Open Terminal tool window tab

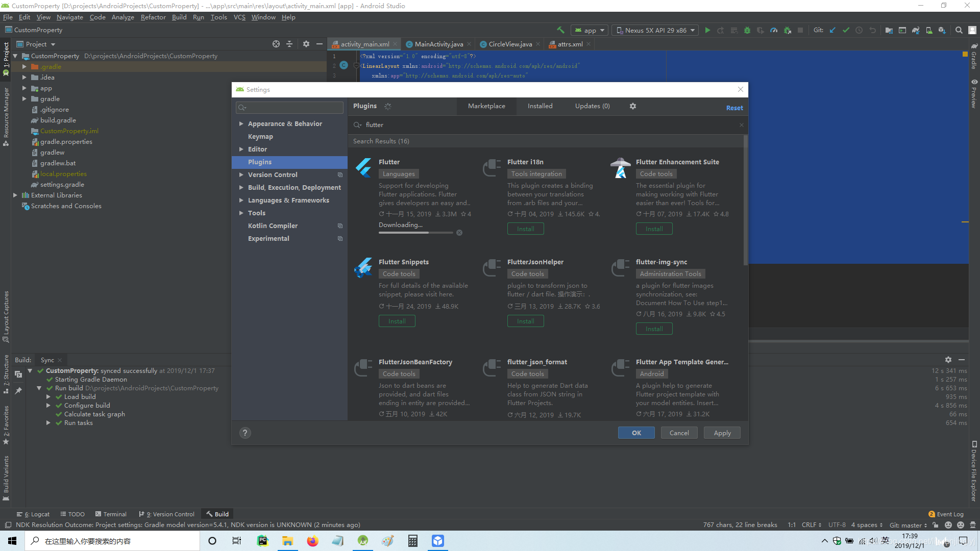pyautogui.click(x=110, y=514)
